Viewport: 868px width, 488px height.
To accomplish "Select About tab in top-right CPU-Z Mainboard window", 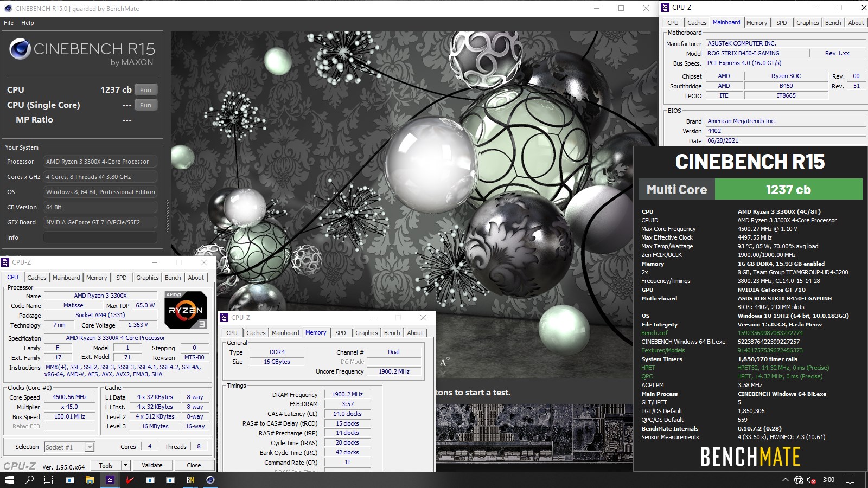I will pyautogui.click(x=856, y=23).
